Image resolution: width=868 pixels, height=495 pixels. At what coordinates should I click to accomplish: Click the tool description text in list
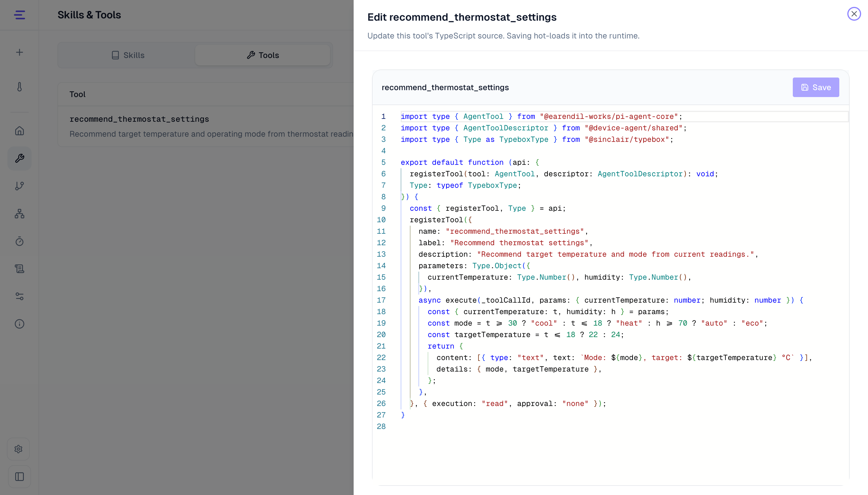(x=211, y=134)
